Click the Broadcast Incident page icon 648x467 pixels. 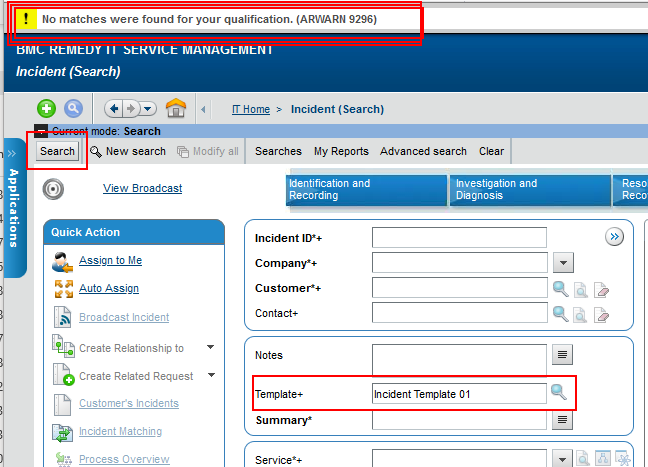click(62, 317)
